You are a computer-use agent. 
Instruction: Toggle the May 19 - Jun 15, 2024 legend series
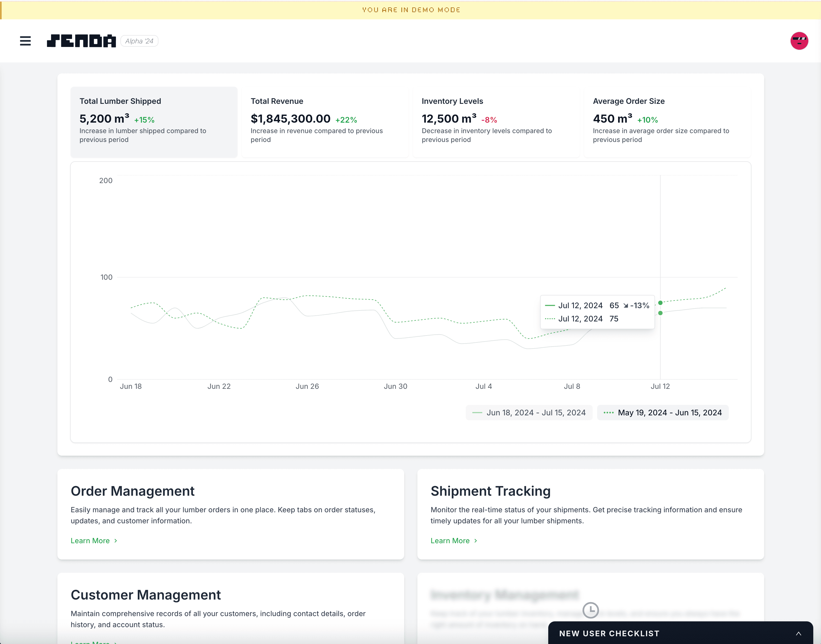(663, 413)
